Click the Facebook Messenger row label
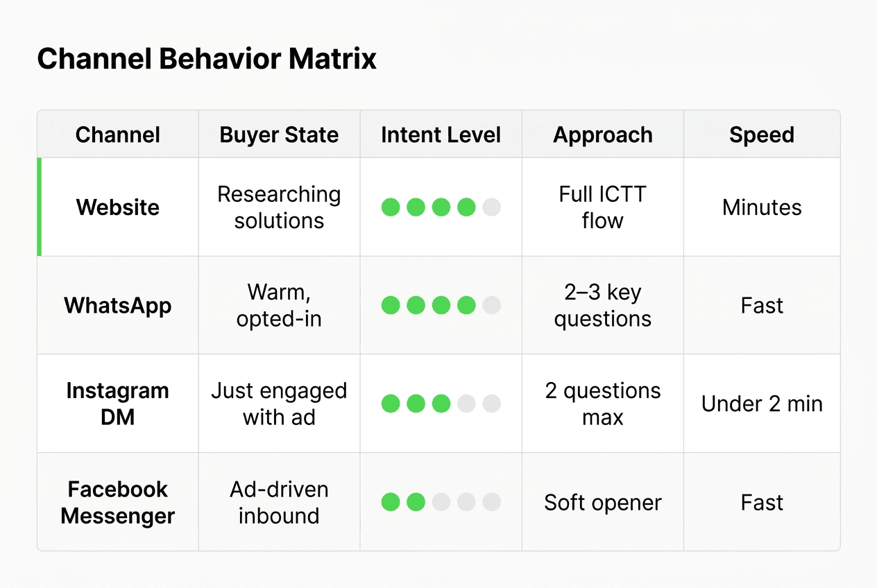Screen dimensions: 877x588 [x=118, y=502]
